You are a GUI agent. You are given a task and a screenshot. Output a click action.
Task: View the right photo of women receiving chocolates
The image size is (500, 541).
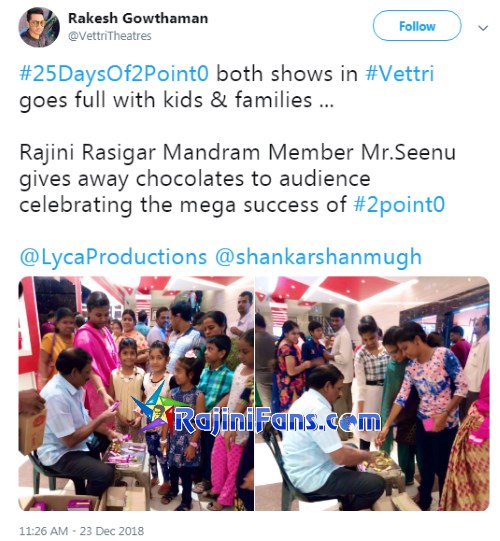coord(372,393)
